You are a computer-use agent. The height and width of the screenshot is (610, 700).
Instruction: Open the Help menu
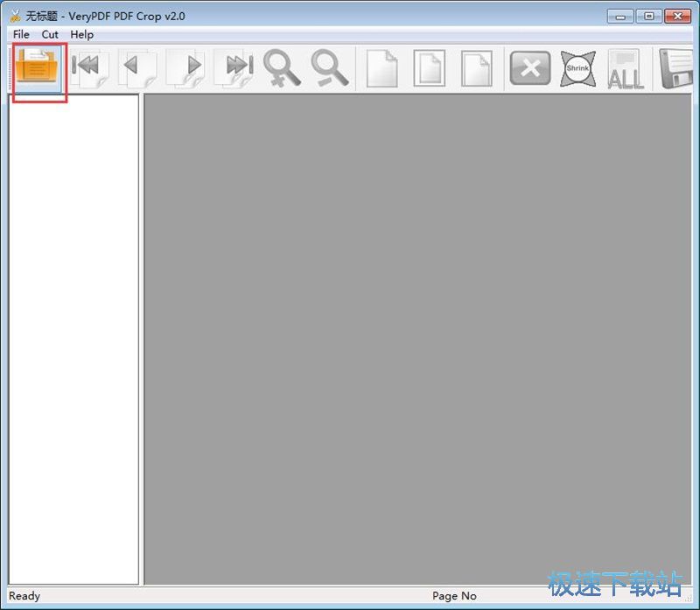81,34
